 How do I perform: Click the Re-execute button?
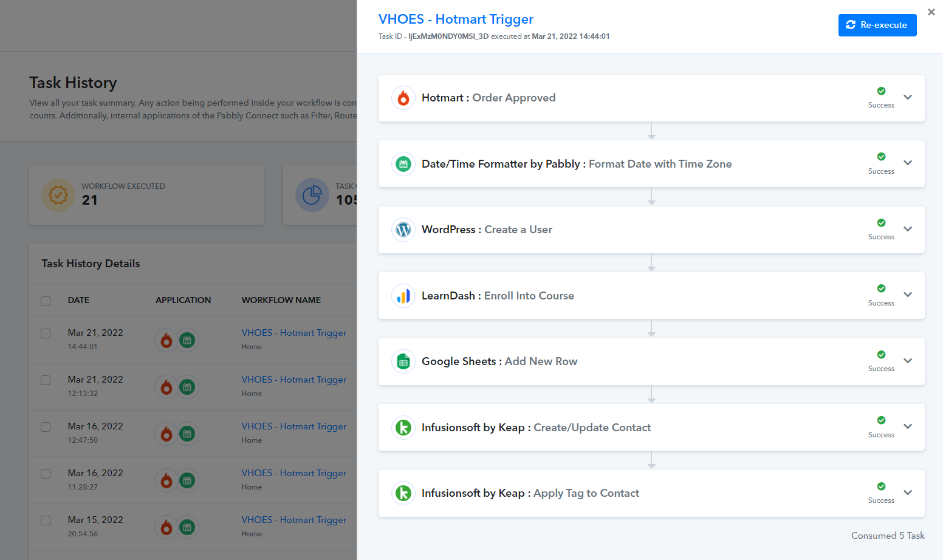pos(877,25)
